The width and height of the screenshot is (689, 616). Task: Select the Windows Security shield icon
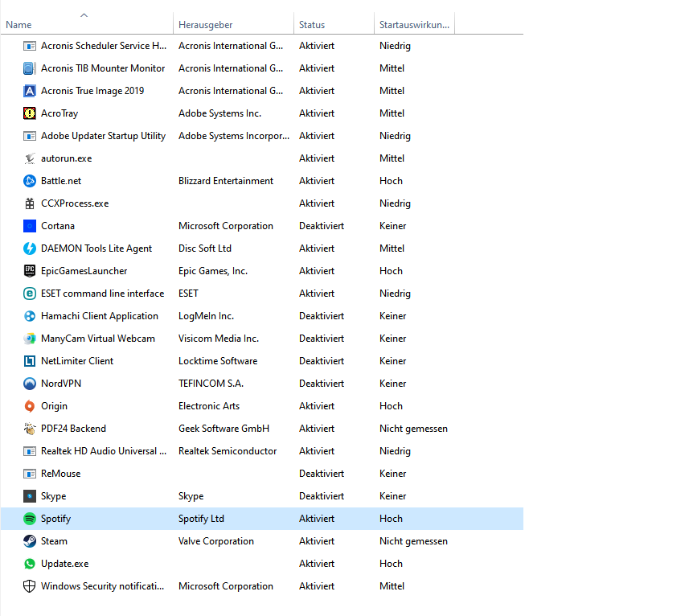30,586
